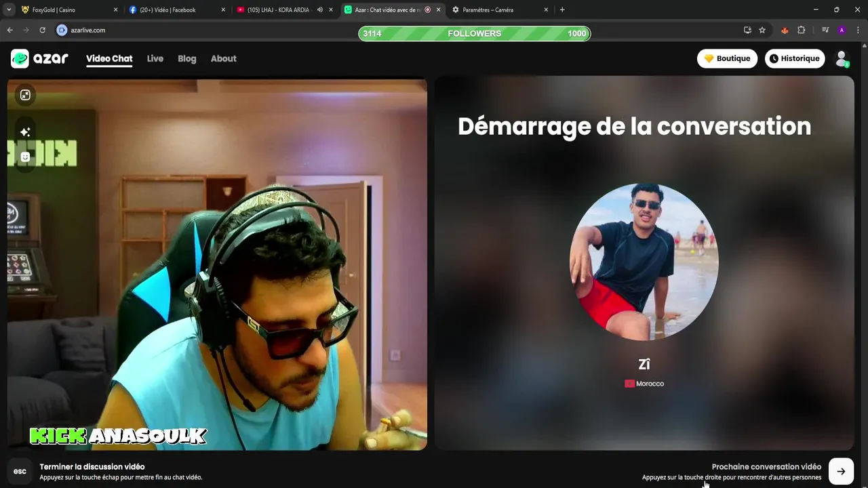Viewport: 868px width, 488px height.
Task: Click Prochaine conversation vidéo text
Action: pyautogui.click(x=766, y=466)
